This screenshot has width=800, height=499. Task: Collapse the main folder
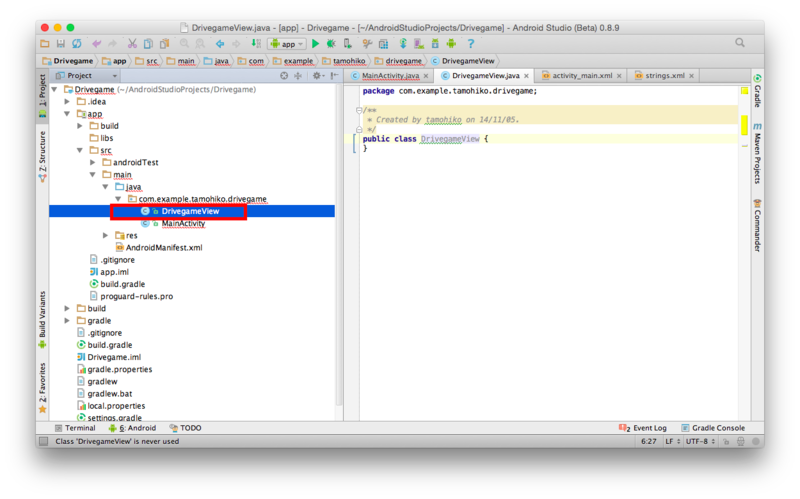click(92, 174)
